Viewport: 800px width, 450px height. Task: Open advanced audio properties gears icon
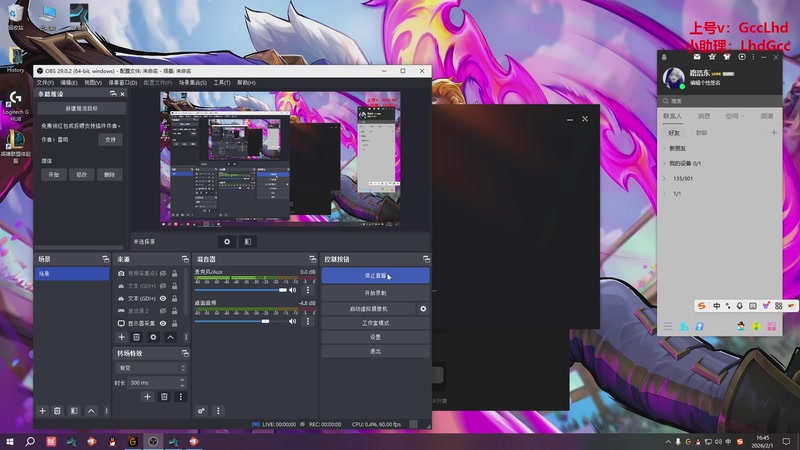point(201,411)
